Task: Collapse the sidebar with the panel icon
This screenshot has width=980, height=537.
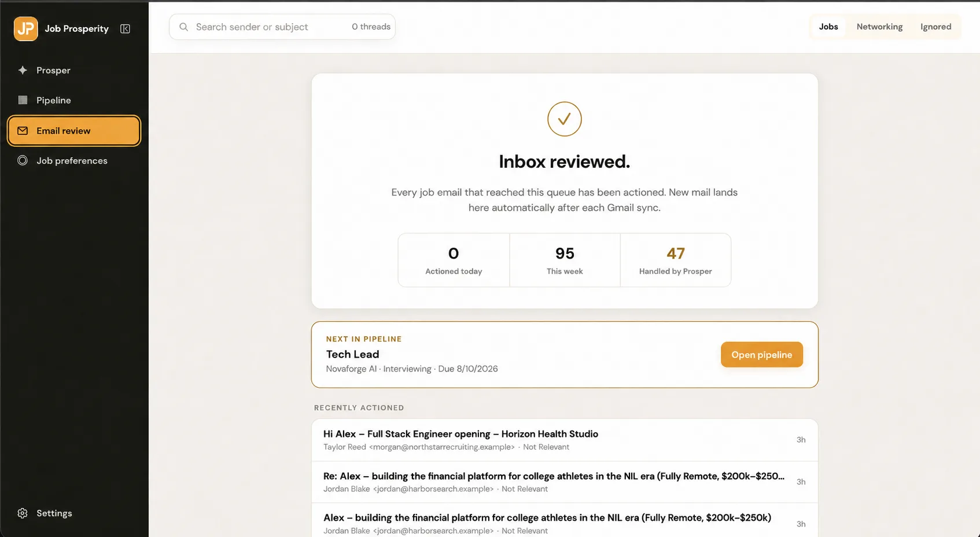Action: tap(125, 29)
